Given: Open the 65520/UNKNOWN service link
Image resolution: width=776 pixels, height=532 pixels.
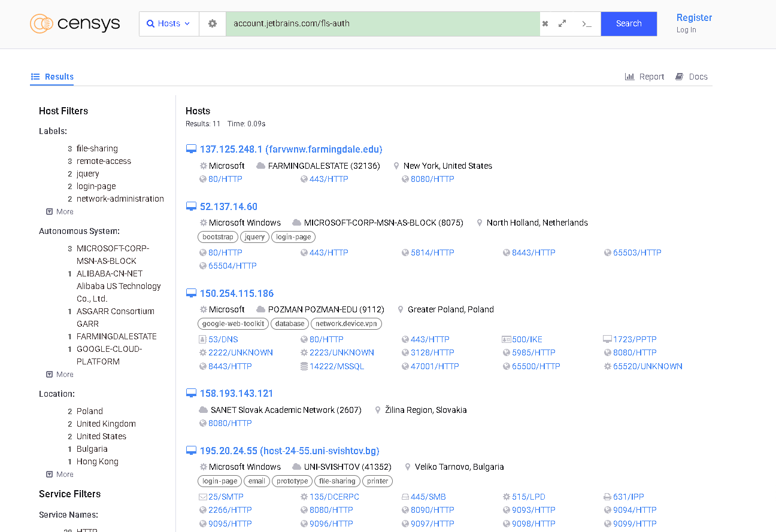Looking at the screenshot, I should [x=648, y=366].
